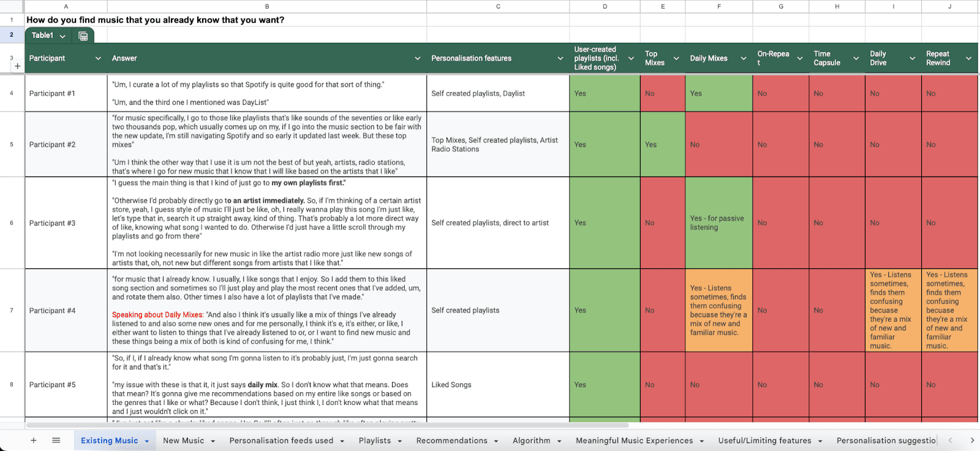Switch to Useful/Limiting features tab

tap(765, 441)
